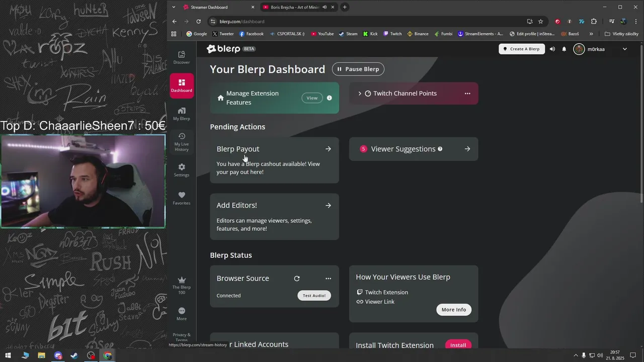Viewport: 644px width, 362px height.
Task: Open the Windows notification center icon
Action: tap(633, 355)
